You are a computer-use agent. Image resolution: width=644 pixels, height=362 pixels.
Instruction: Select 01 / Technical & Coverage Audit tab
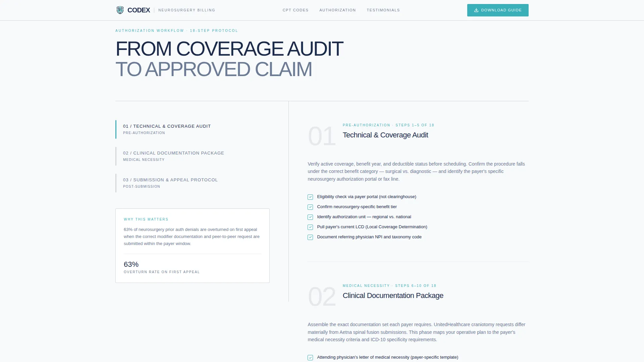click(193, 129)
